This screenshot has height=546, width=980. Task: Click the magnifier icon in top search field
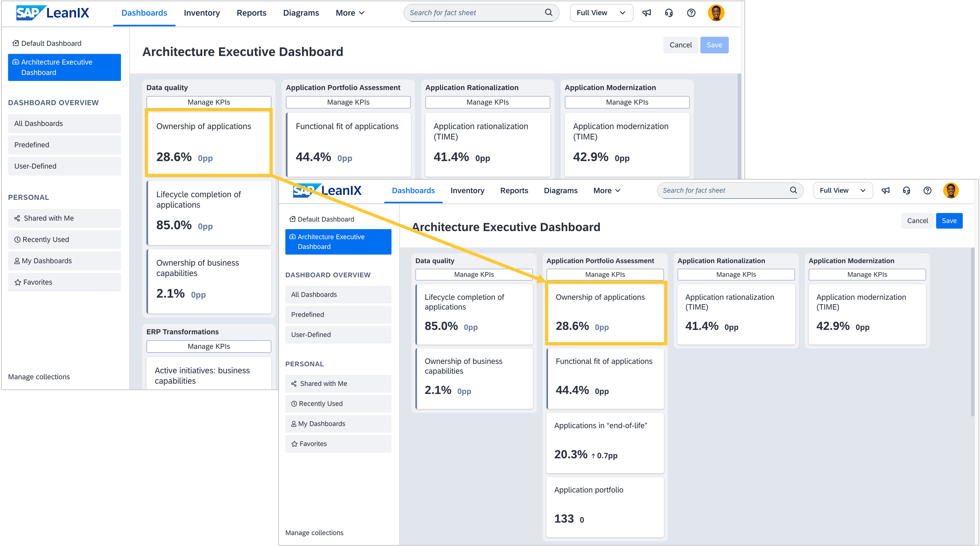pyautogui.click(x=549, y=12)
